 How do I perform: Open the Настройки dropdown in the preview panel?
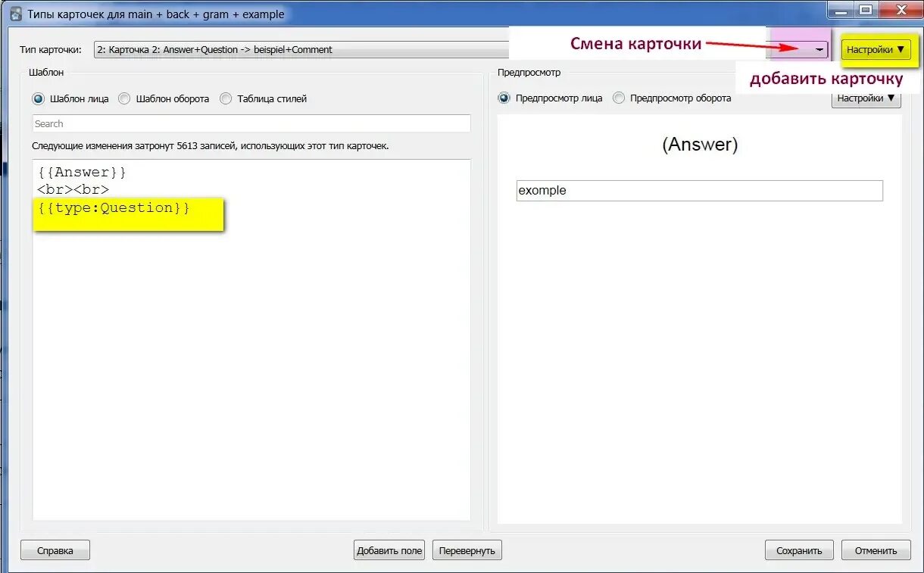866,98
